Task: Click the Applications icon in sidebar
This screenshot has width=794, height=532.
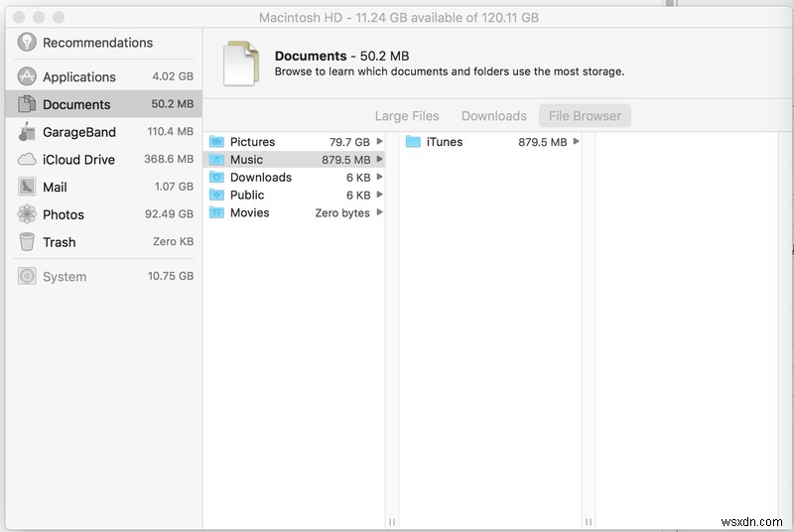Action: (27, 76)
